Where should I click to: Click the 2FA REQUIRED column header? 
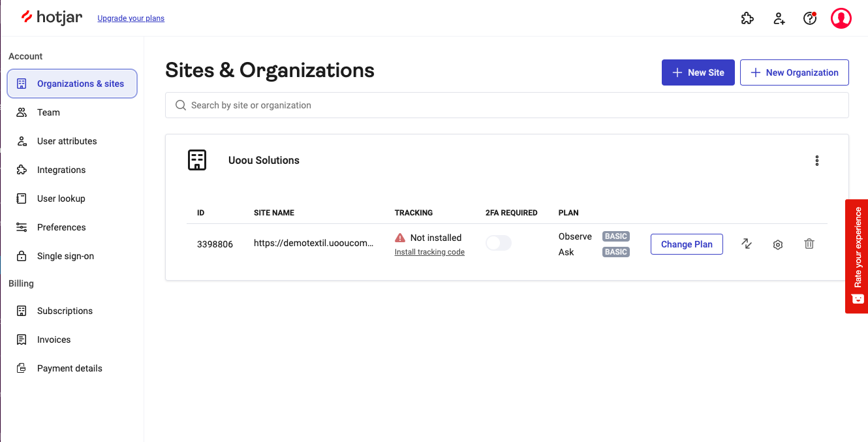(x=512, y=213)
